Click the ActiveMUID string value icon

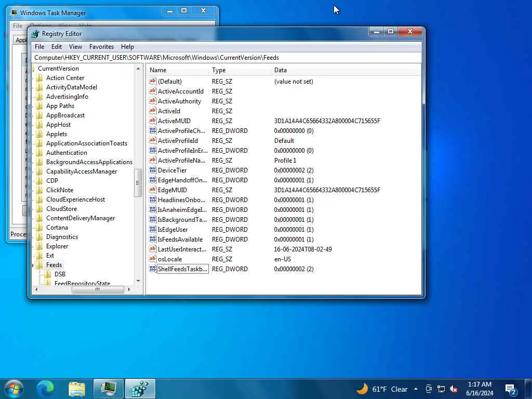click(153, 121)
